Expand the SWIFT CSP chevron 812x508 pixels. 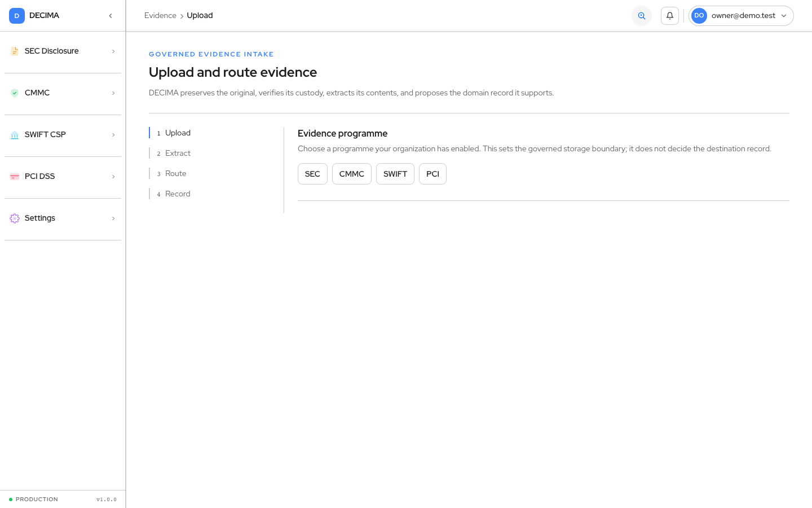[113, 135]
